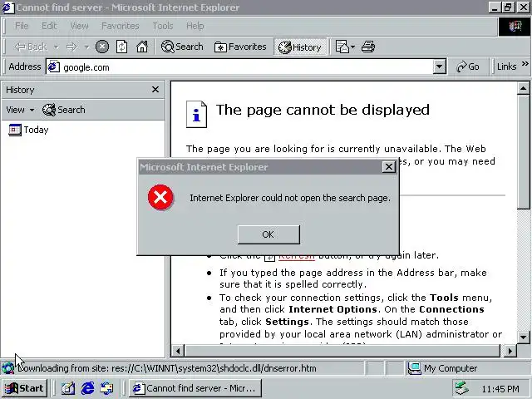Open the View menu in menu bar

pyautogui.click(x=80, y=26)
